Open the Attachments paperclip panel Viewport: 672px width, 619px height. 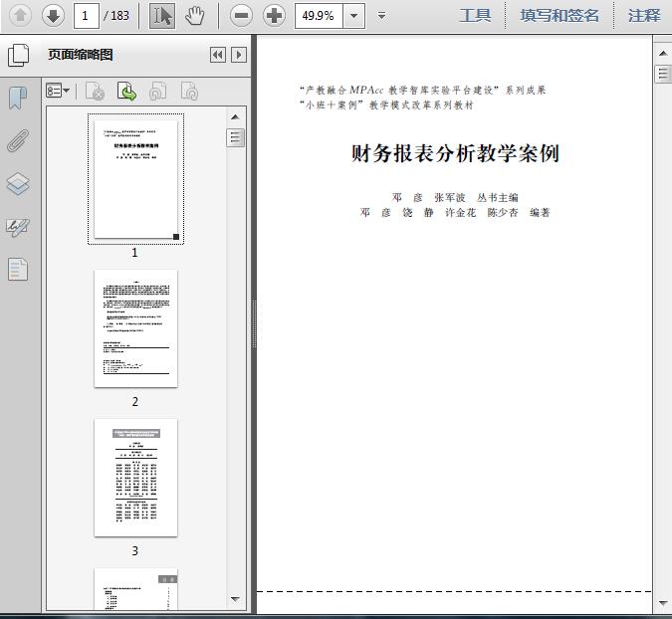pos(18,140)
